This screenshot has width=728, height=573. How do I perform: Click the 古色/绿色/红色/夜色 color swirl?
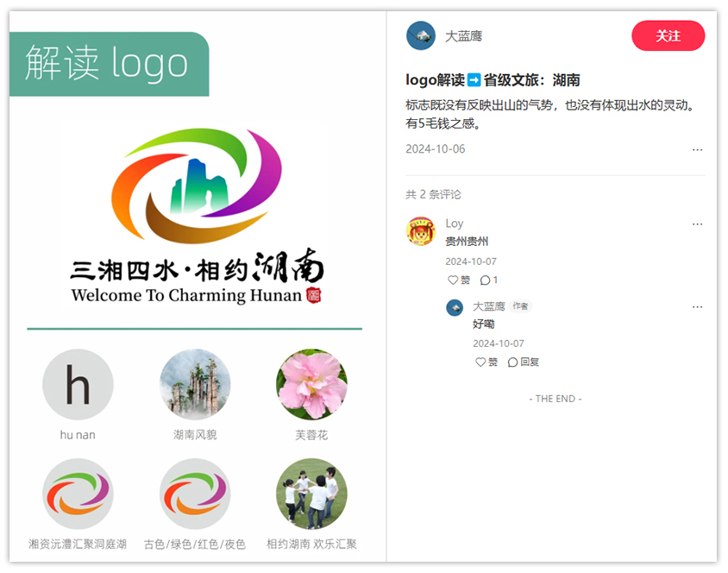pos(195,494)
